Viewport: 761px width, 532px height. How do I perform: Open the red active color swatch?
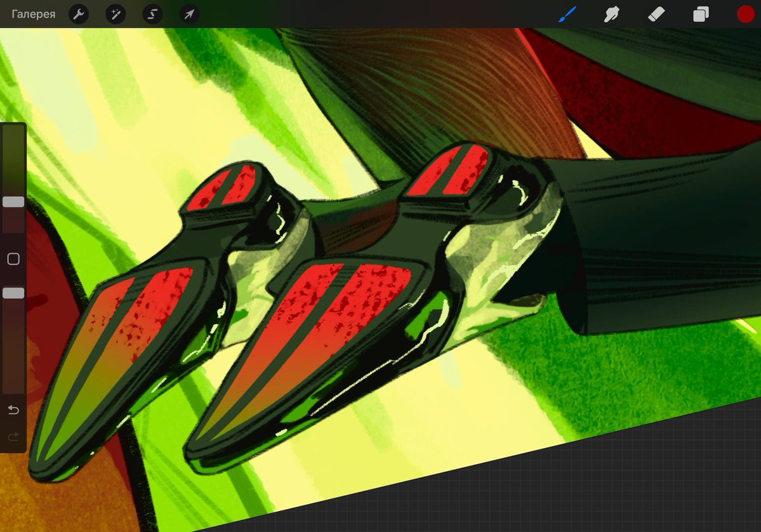click(x=746, y=14)
